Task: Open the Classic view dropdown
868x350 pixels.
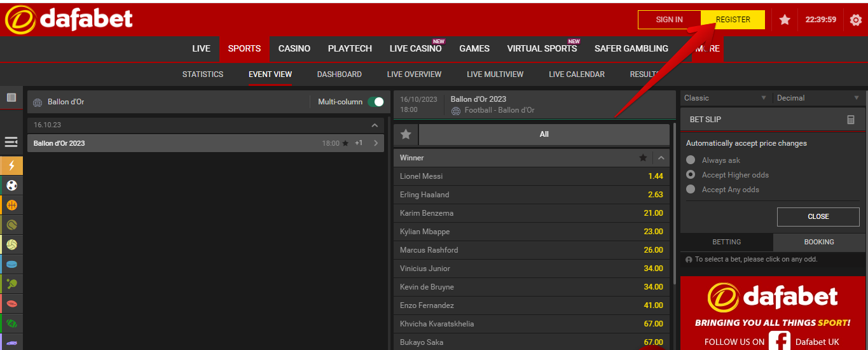Action: 726,98
